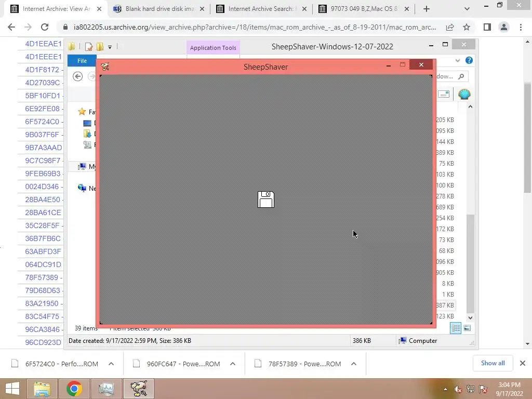Open Chrome's three-dot menu
532x399 pixels.
click(521, 27)
